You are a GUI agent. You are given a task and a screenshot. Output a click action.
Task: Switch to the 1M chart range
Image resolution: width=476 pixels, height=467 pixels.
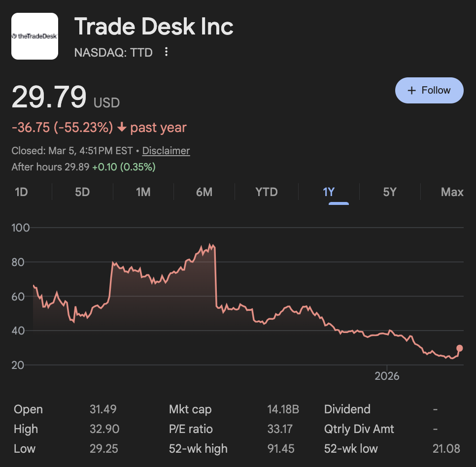click(143, 192)
